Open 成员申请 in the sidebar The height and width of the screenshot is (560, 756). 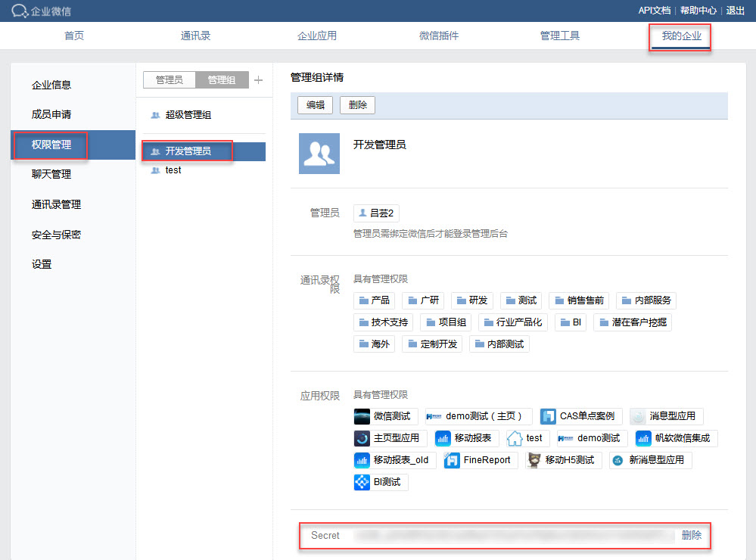(51, 114)
